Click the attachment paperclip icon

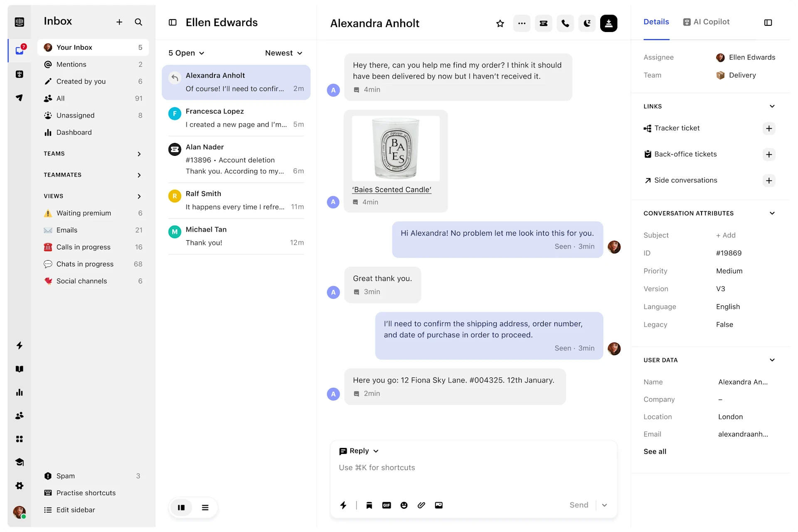coord(421,505)
